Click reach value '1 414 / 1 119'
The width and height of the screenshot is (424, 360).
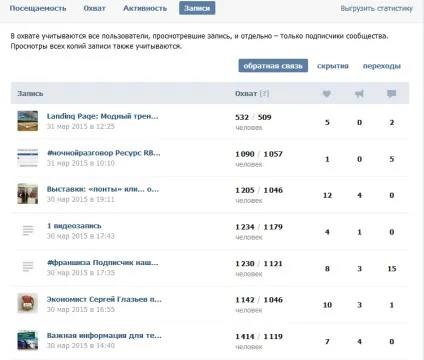(259, 336)
